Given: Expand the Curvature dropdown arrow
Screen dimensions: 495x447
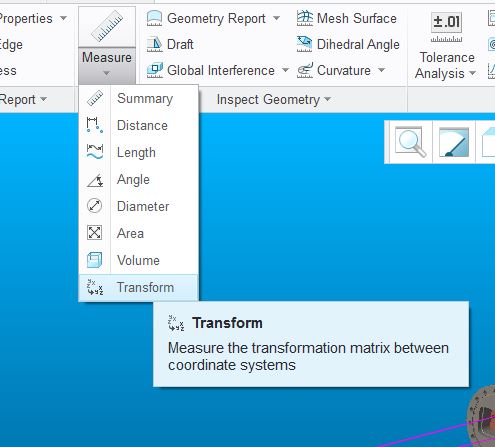Looking at the screenshot, I should [x=381, y=70].
